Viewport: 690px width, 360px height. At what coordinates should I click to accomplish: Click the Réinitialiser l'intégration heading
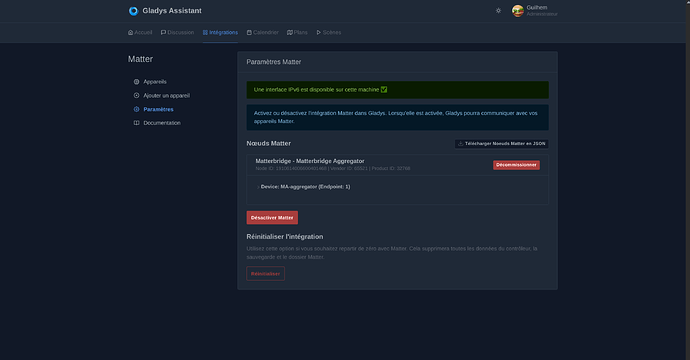pyautogui.click(x=285, y=237)
